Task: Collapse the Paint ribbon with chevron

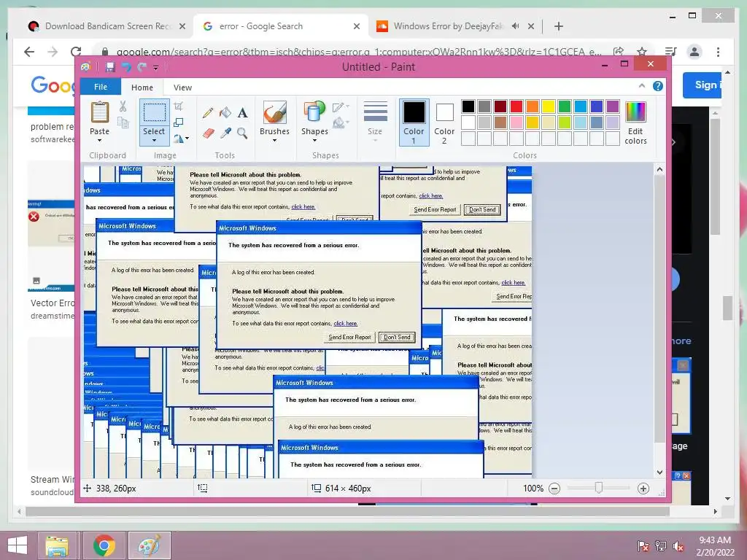Action: (x=642, y=86)
